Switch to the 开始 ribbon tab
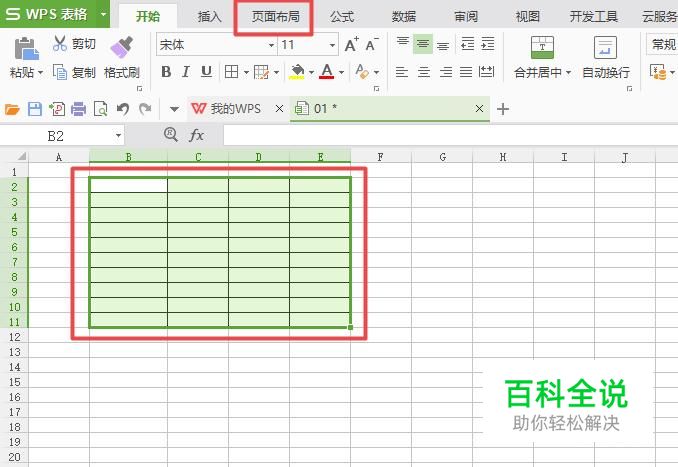The image size is (678, 467). tap(148, 16)
